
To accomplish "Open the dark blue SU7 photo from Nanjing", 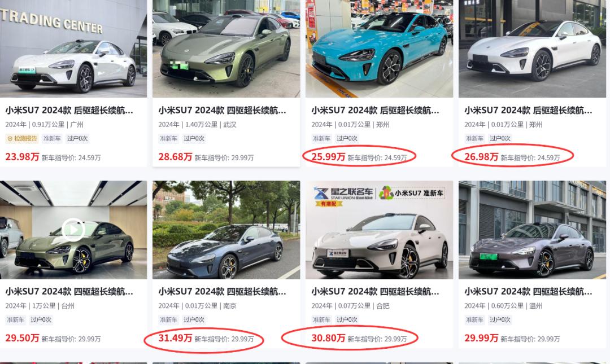I will [226, 230].
